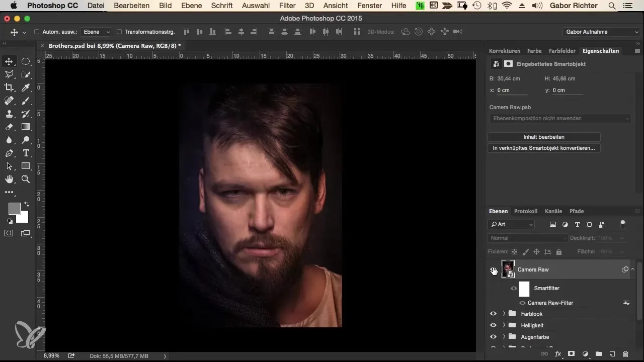This screenshot has height=362, width=644.
Task: Hide the Helligkeit group
Action: click(493, 325)
